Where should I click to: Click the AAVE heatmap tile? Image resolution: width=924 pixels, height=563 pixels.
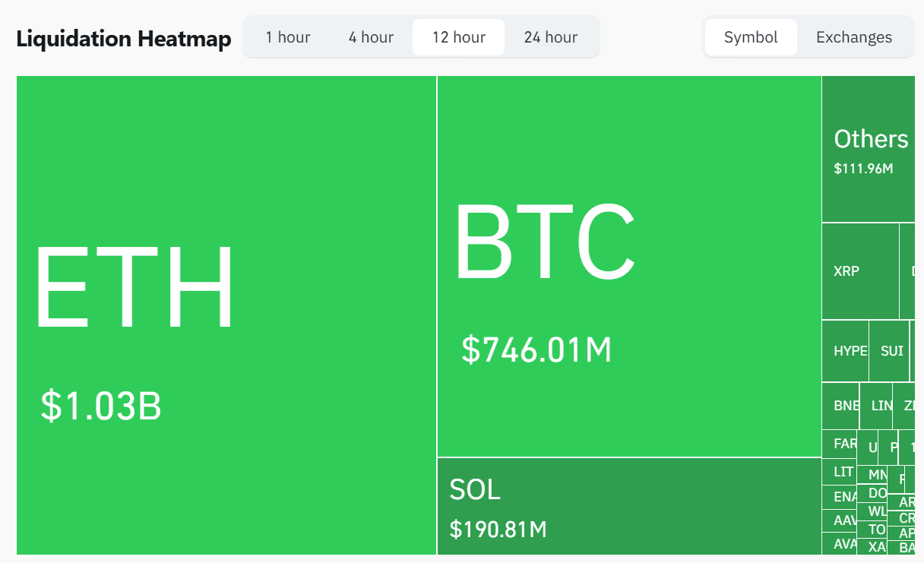pyautogui.click(x=839, y=520)
